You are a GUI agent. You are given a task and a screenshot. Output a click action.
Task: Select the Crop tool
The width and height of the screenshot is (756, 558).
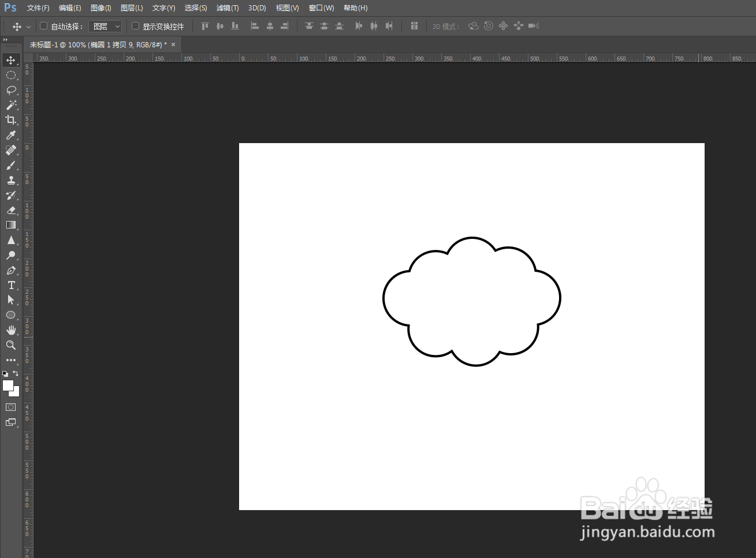tap(11, 120)
